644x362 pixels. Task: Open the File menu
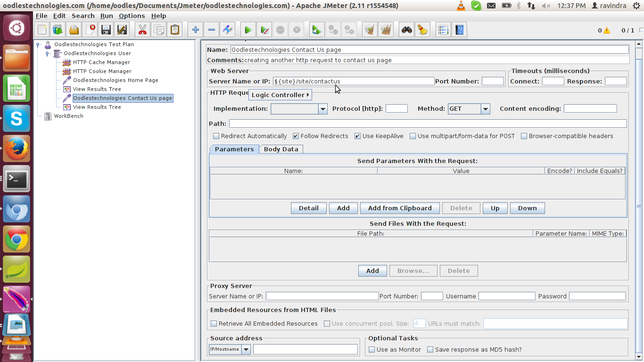click(x=41, y=16)
